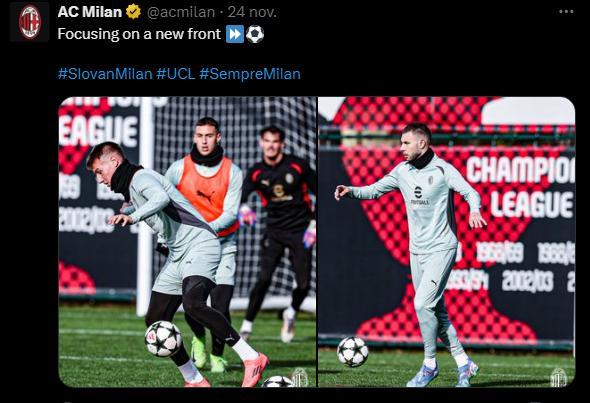
Task: Open the AC Milan profile avatar
Action: (x=29, y=21)
